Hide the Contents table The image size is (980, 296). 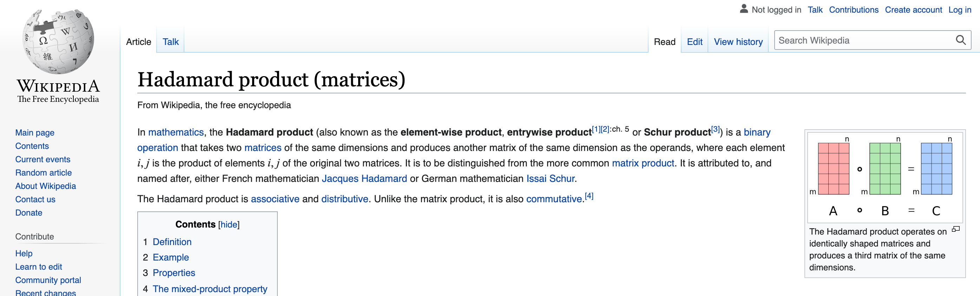tap(229, 224)
